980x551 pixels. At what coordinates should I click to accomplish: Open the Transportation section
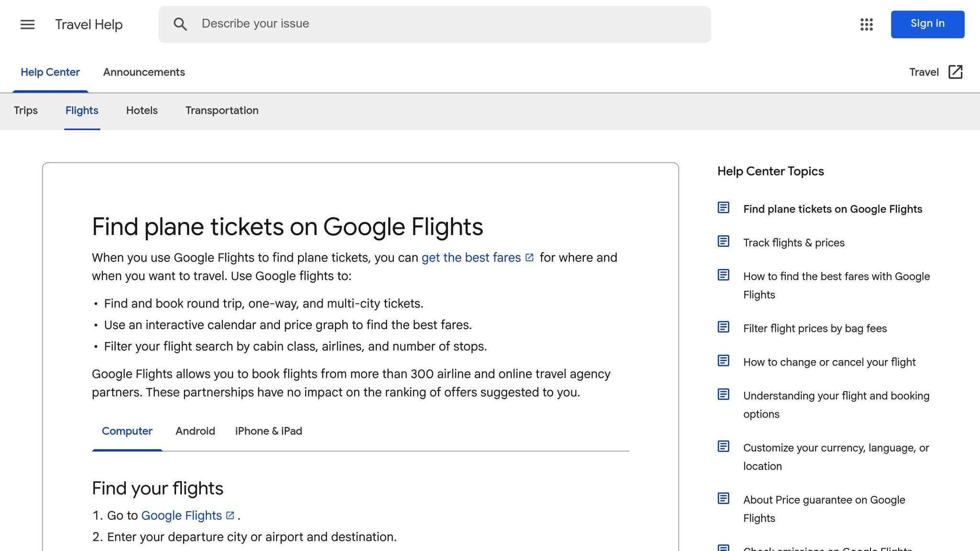(x=222, y=110)
